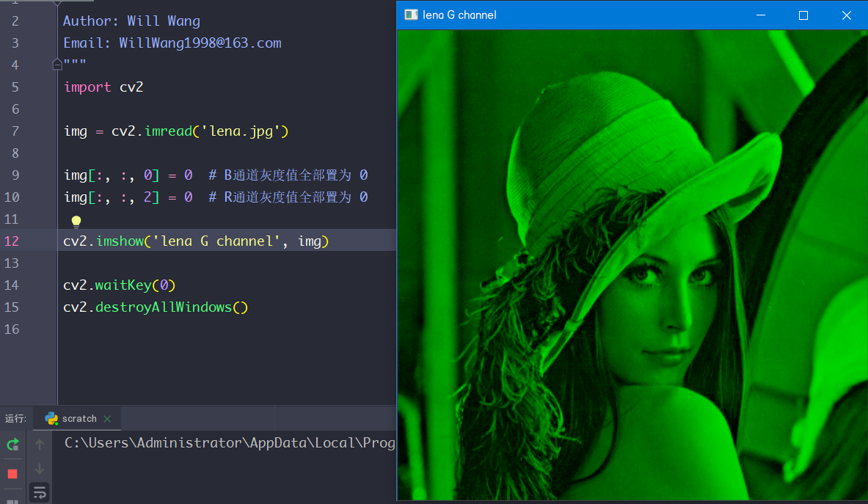Viewport: 868px width, 504px height.
Task: Click the 'import cv2' code line
Action: coord(103,87)
